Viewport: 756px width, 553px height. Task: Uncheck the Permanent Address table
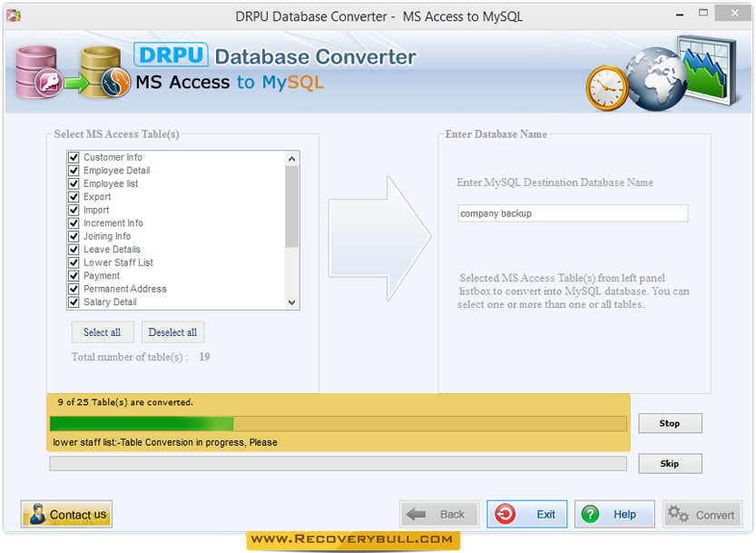tap(74, 289)
